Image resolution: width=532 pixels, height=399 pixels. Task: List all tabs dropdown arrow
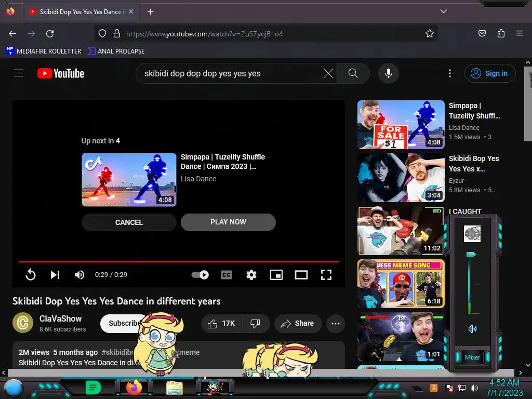pos(444,11)
